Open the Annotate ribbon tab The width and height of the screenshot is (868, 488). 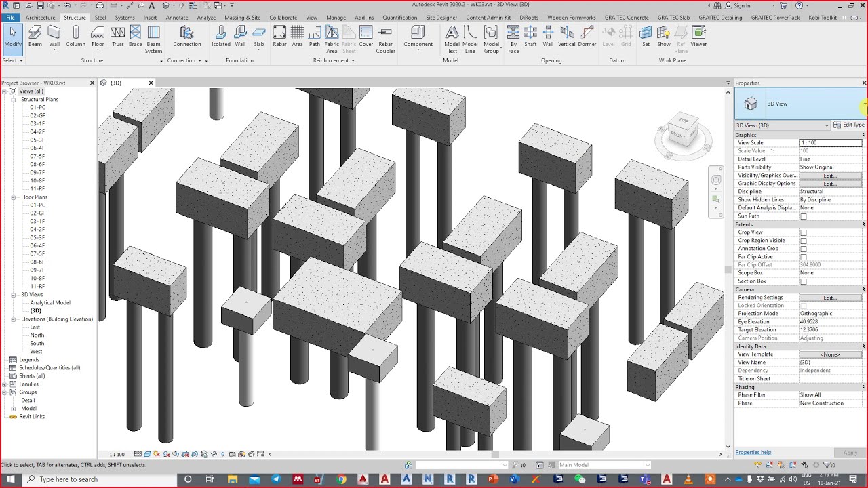point(177,18)
